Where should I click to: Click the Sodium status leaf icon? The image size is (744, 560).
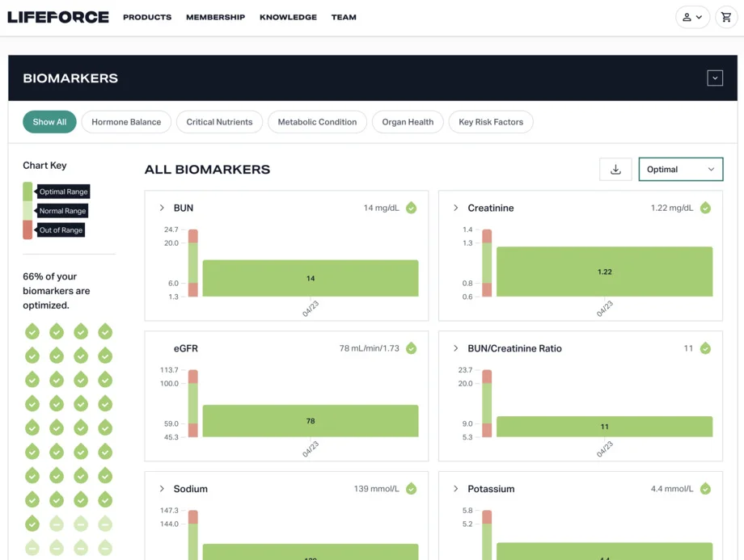point(411,488)
